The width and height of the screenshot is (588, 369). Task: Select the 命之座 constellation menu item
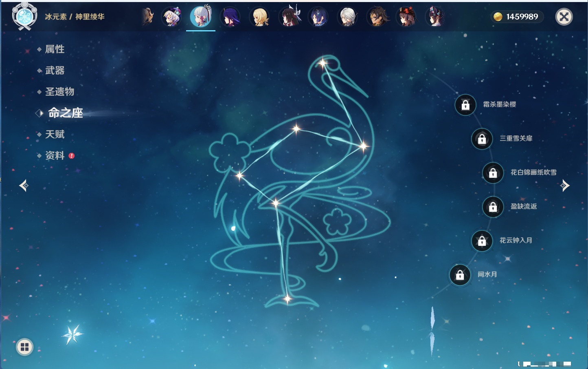click(65, 113)
